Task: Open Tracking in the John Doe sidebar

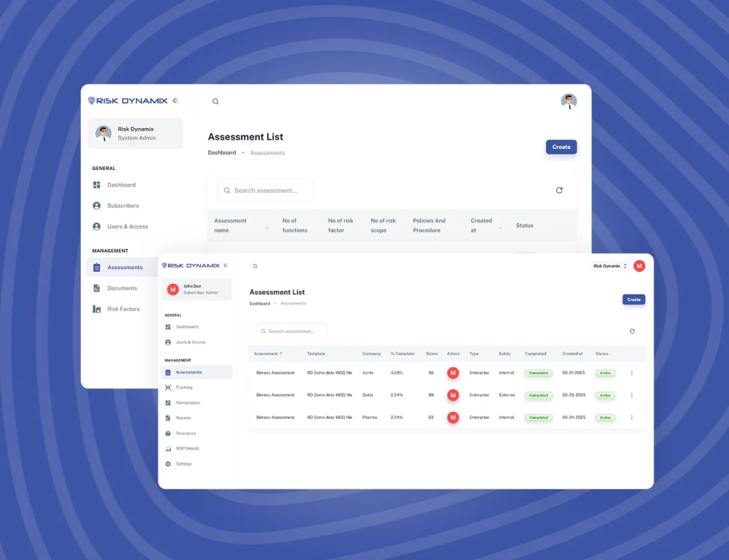Action: click(x=184, y=388)
